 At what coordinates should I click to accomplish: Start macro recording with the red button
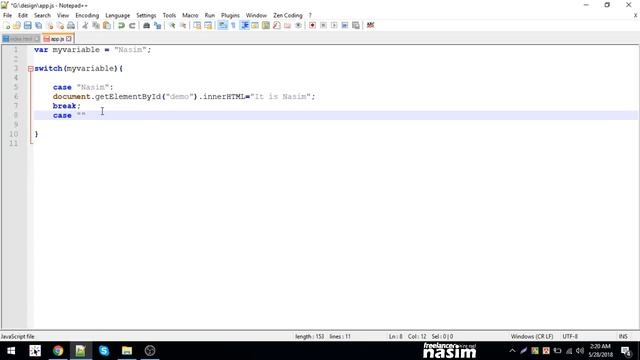(x=312, y=25)
